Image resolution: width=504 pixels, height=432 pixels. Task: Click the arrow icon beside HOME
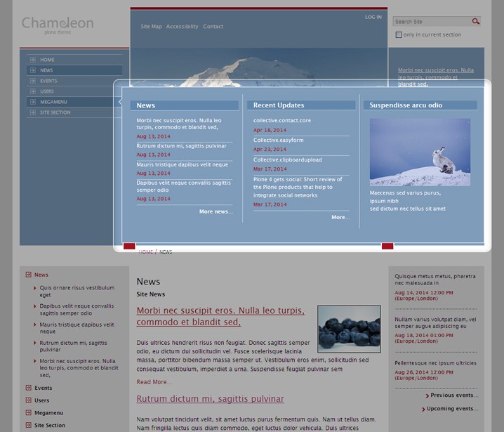(x=33, y=60)
